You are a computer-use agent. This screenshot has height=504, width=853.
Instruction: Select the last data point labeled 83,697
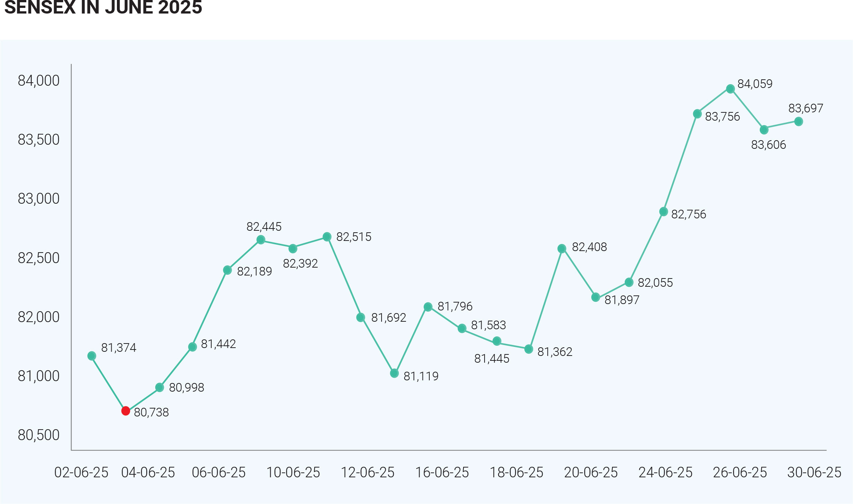[x=798, y=121]
